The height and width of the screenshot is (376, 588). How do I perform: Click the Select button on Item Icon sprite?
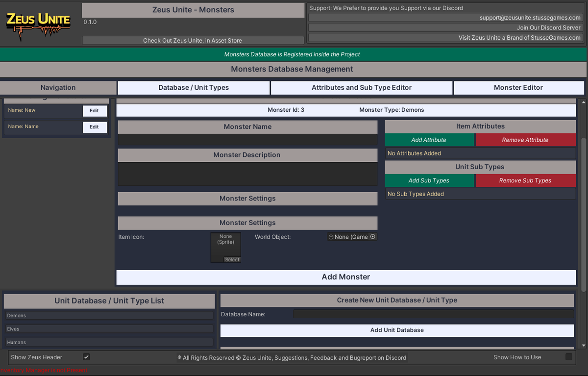(232, 260)
